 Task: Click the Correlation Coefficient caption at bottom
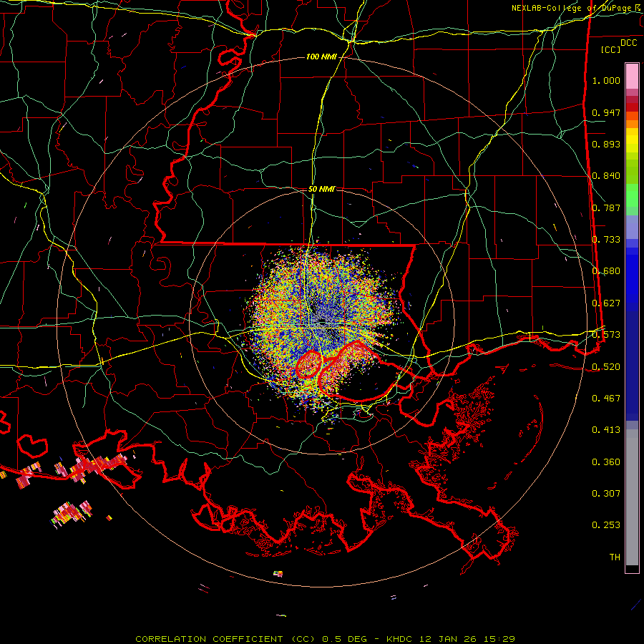coord(325,639)
